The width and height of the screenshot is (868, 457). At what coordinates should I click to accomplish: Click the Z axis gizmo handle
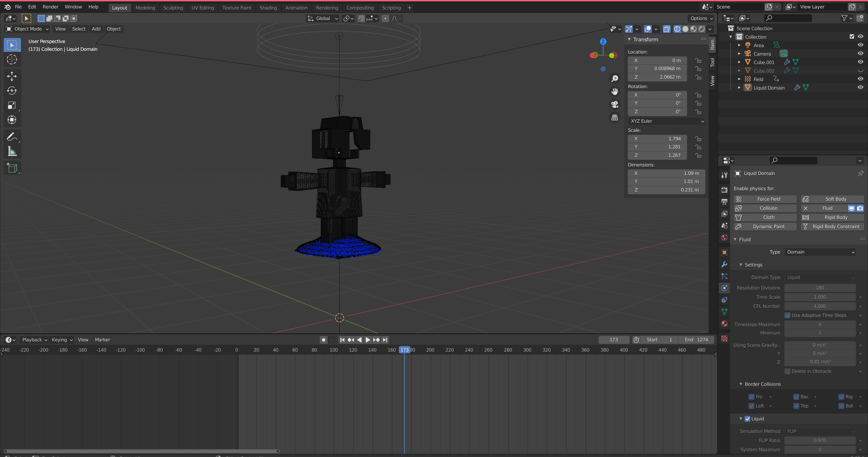[x=603, y=41]
